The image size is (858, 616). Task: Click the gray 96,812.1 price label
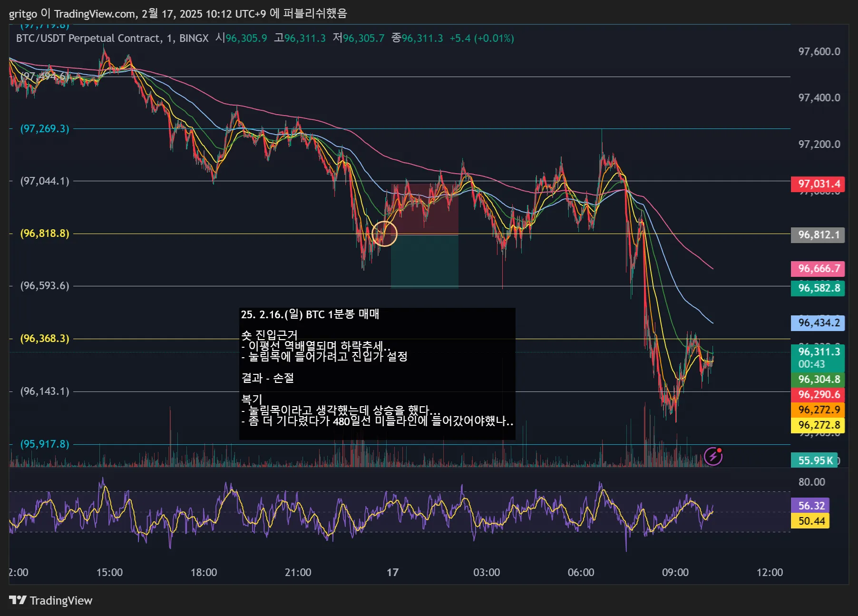pyautogui.click(x=818, y=235)
